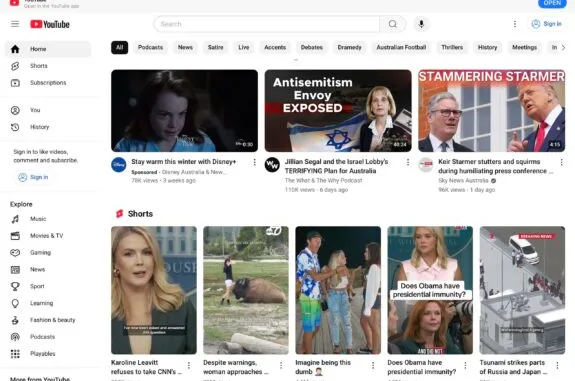This screenshot has height=381, width=575.
Task: Select the News filter chip
Action: (185, 48)
